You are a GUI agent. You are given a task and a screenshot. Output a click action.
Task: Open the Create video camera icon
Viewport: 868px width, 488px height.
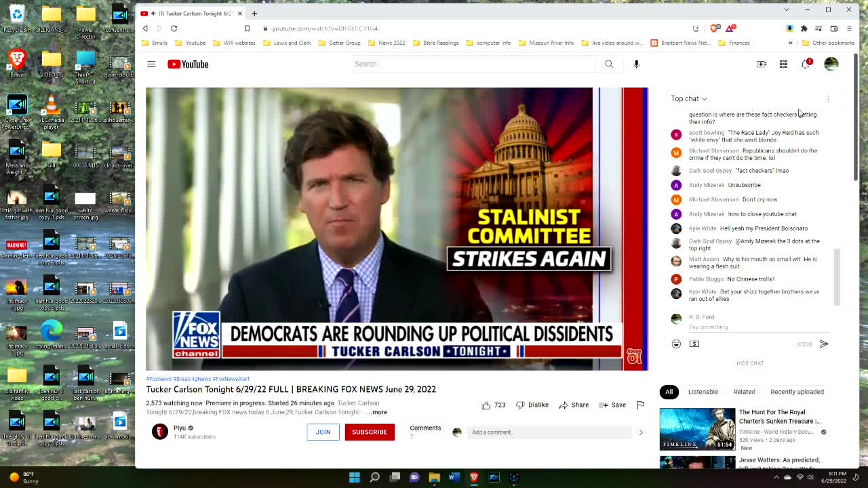762,64
